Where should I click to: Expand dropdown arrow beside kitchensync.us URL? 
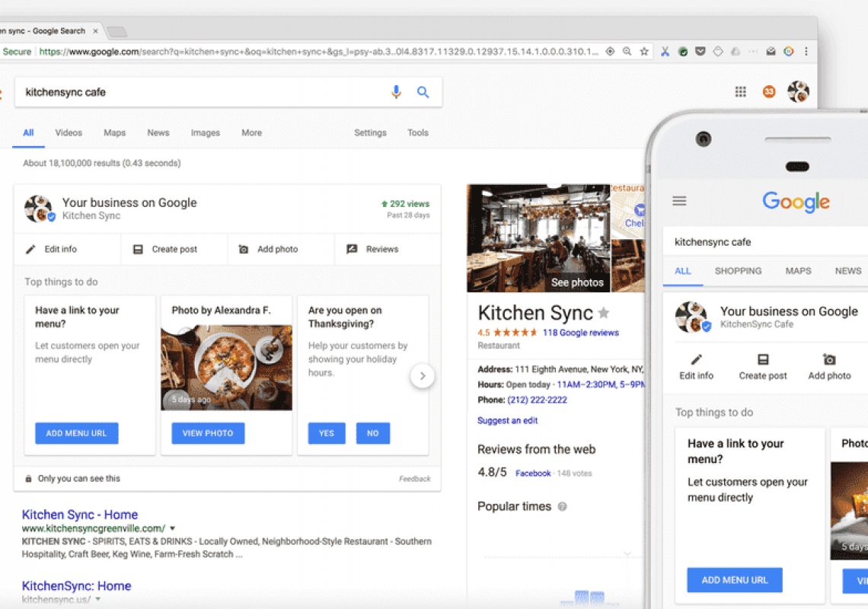98,599
